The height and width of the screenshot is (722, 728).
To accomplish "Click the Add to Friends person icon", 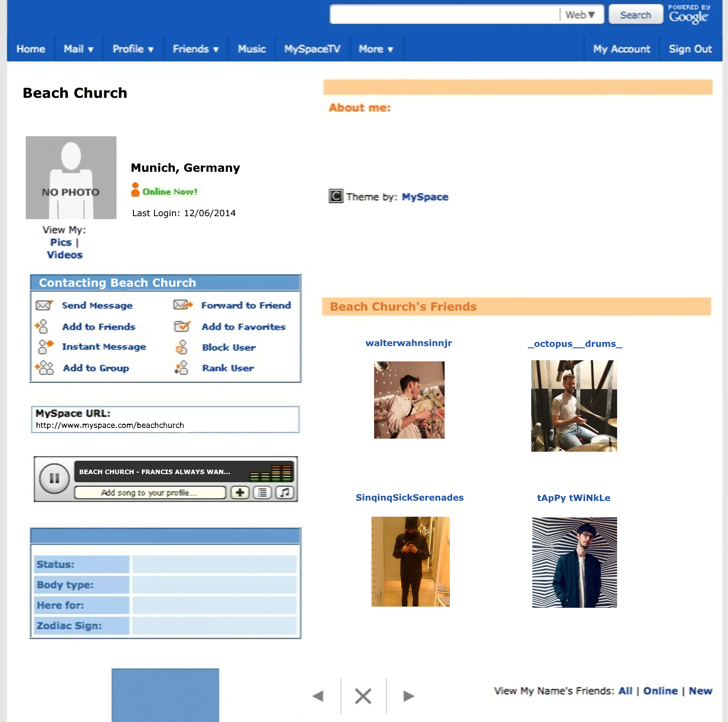I will [42, 326].
